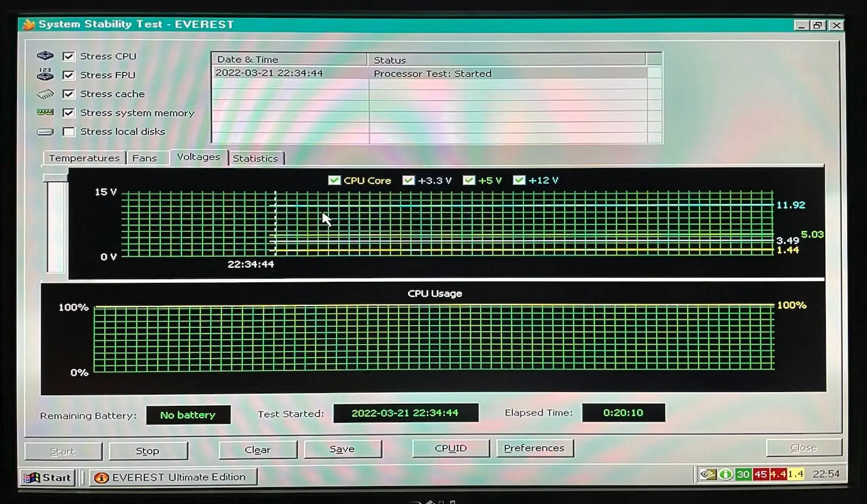The height and width of the screenshot is (504, 867).
Task: Click the Clear button
Action: pos(258,450)
